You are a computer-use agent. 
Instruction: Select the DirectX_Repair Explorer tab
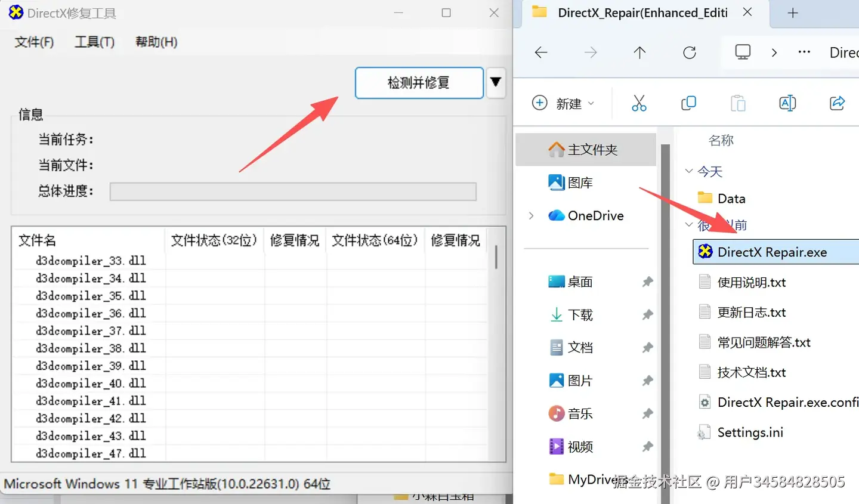point(642,13)
